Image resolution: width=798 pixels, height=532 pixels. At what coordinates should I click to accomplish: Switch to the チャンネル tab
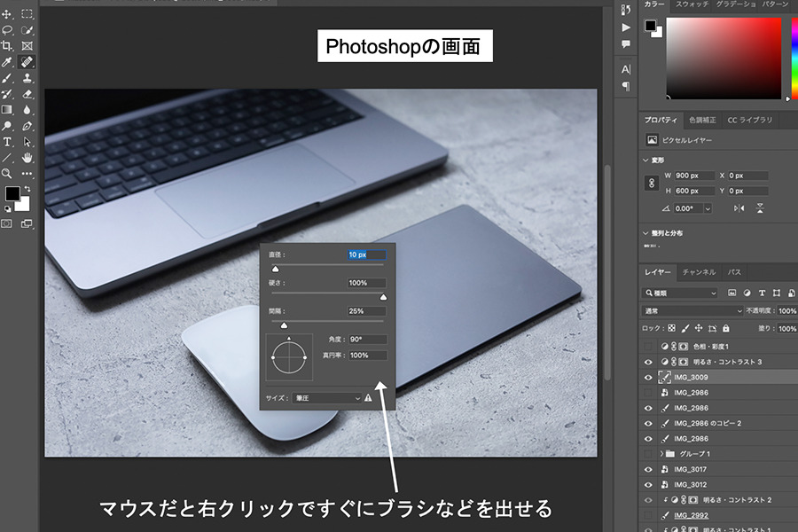[x=699, y=272]
